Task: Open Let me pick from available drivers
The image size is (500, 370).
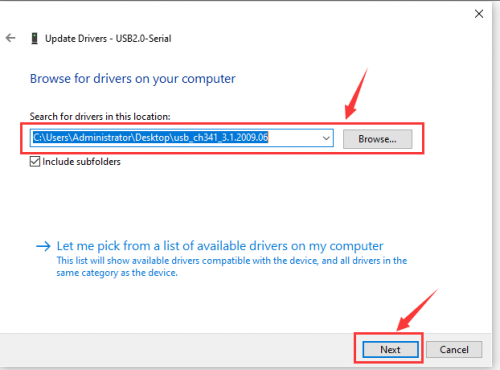Action: [220, 246]
